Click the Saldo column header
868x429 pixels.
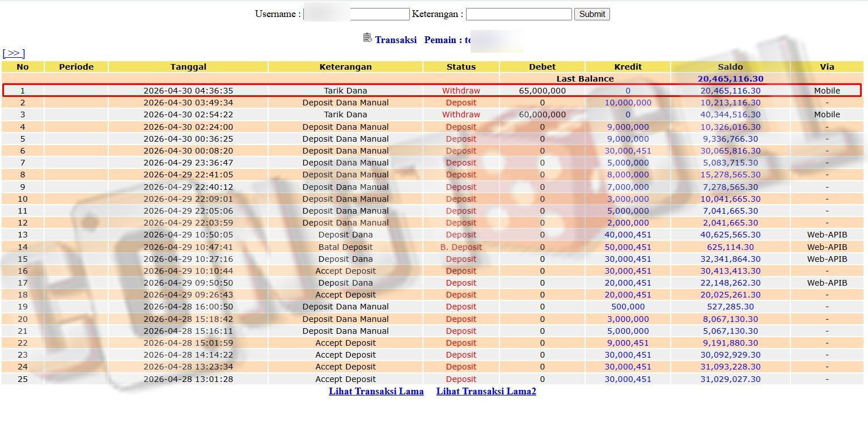tap(730, 67)
